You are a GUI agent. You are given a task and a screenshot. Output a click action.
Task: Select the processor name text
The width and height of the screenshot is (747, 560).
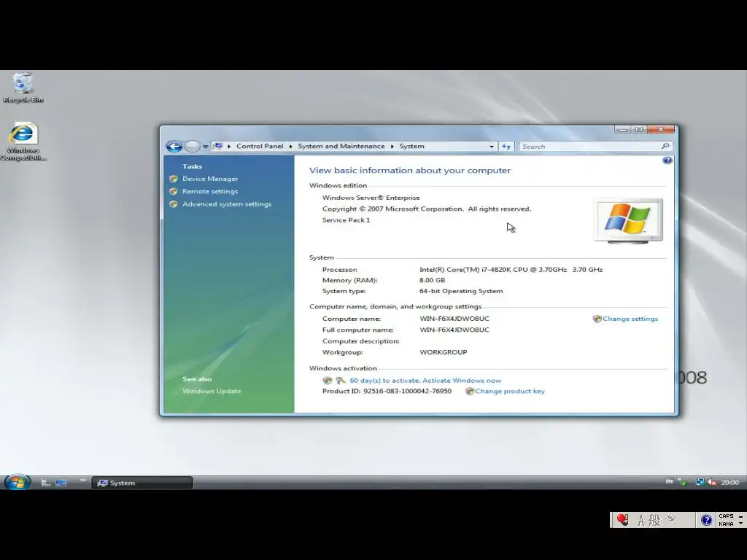tap(511, 270)
